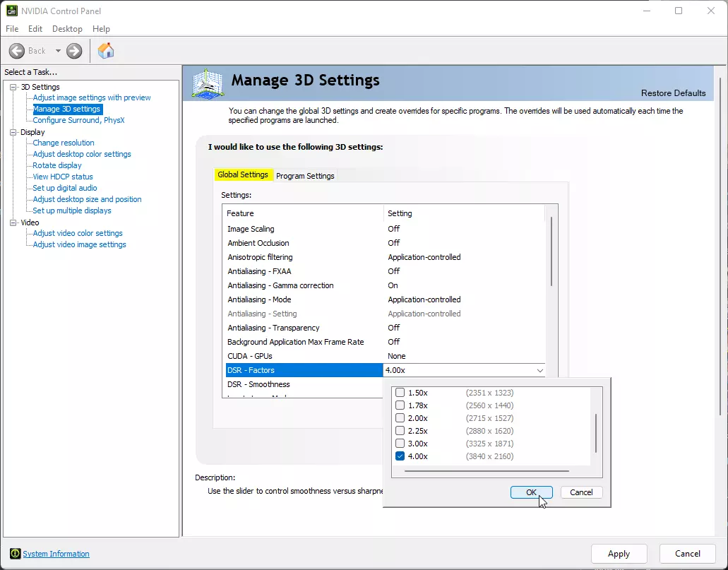Open the File menu
Viewport: 728px width, 570px height.
click(x=12, y=29)
